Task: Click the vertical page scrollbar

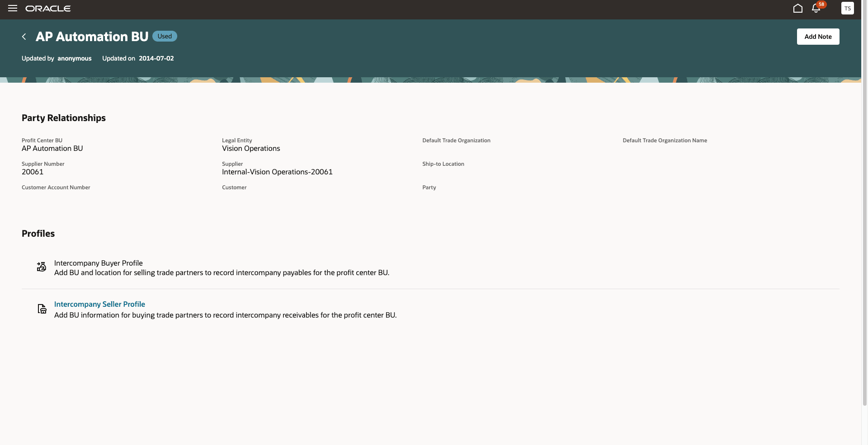Action: (x=865, y=203)
